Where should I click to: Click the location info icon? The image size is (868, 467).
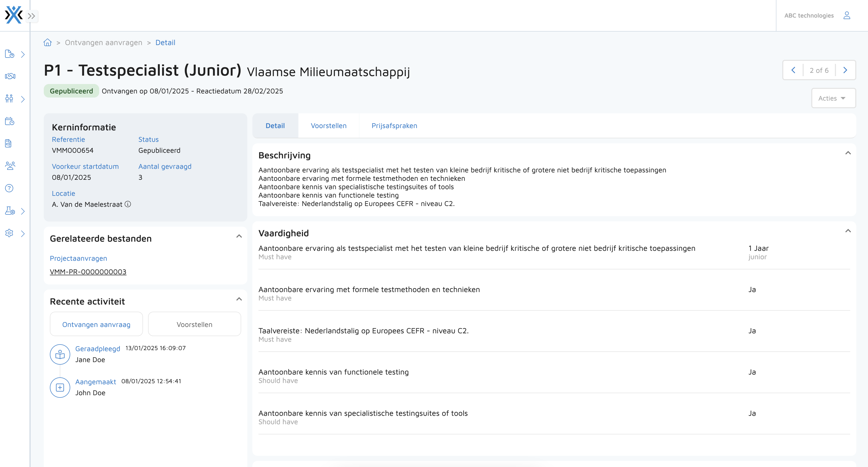point(128,204)
